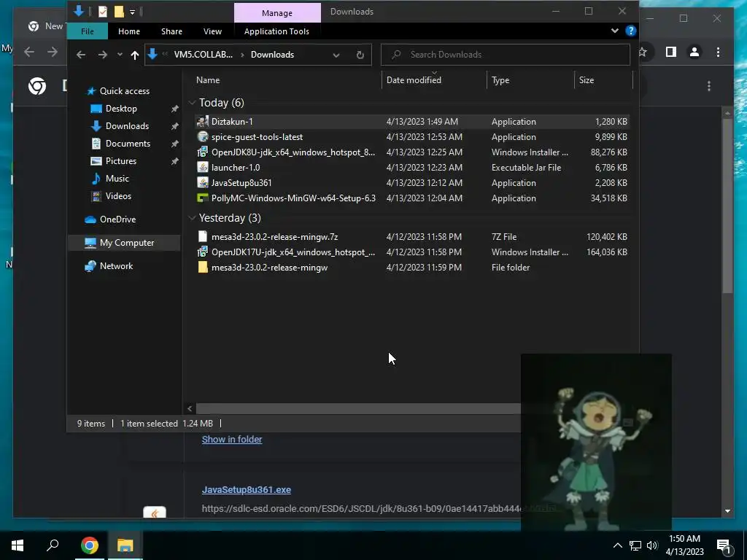747x560 pixels.
Task: Collapse the Yesterday (3) group
Action: (192, 217)
